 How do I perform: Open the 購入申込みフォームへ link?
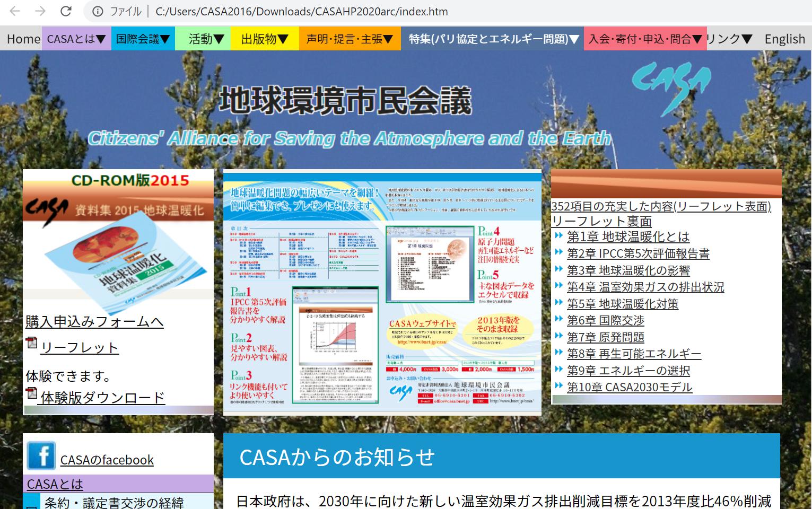point(94,321)
